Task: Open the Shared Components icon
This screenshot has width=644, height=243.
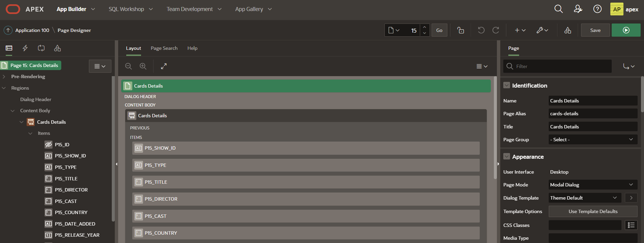Action: pyautogui.click(x=568, y=30)
